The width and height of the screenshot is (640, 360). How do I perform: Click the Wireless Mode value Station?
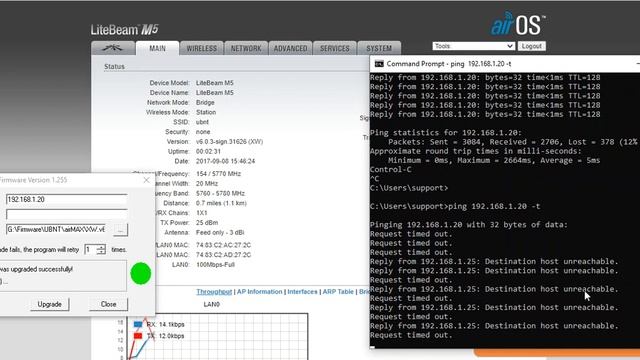[206, 112]
